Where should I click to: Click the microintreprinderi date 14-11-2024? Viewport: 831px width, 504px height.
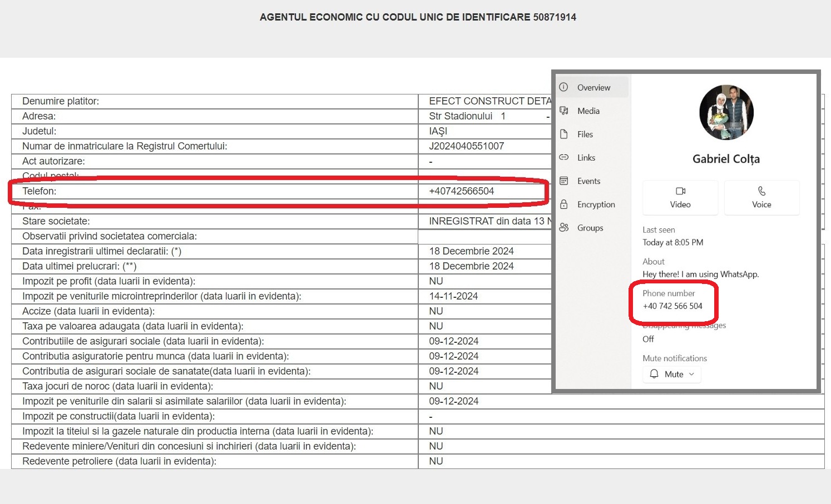453,296
